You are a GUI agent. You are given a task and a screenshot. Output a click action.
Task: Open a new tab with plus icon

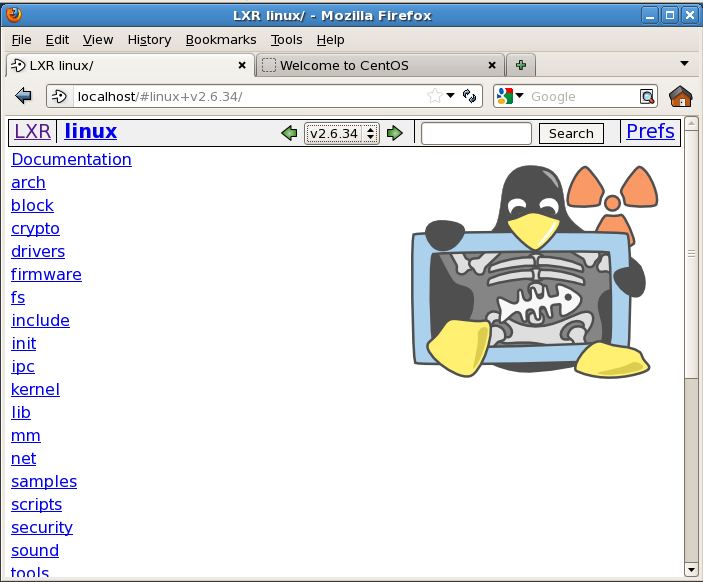coord(521,65)
